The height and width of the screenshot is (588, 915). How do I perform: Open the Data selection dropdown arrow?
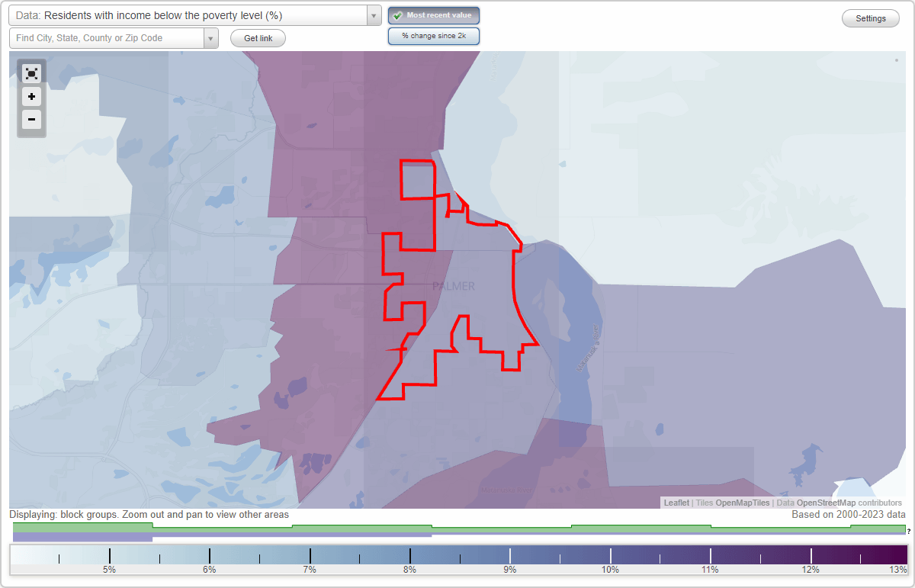374,15
